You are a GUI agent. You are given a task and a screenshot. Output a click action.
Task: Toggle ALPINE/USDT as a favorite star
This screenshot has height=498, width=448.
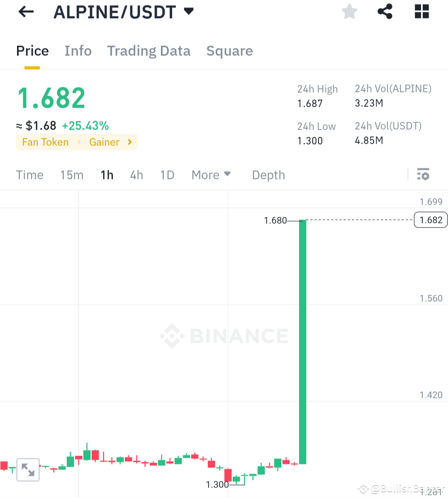click(x=349, y=12)
